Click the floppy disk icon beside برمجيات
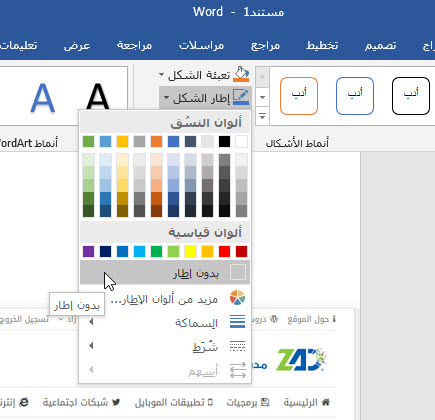 (265, 402)
